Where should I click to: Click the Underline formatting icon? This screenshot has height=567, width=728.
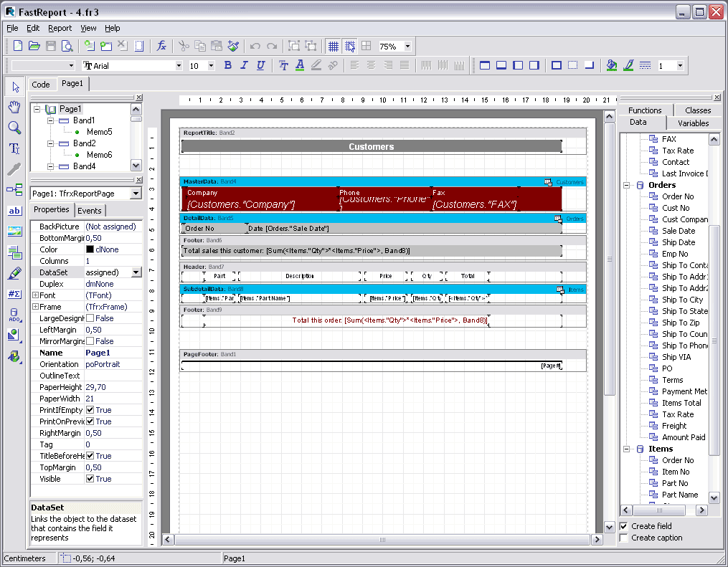coord(260,65)
